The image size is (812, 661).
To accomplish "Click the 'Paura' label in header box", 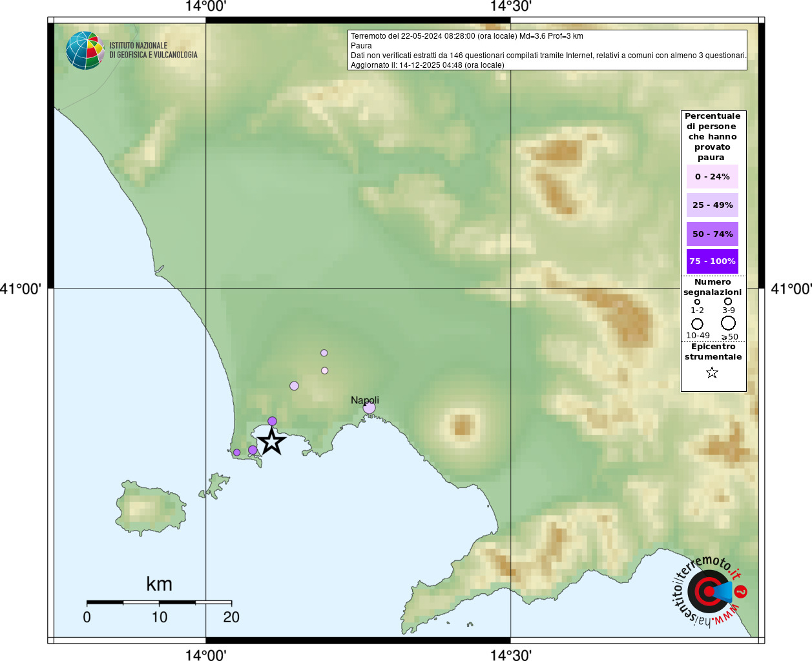I will (361, 46).
